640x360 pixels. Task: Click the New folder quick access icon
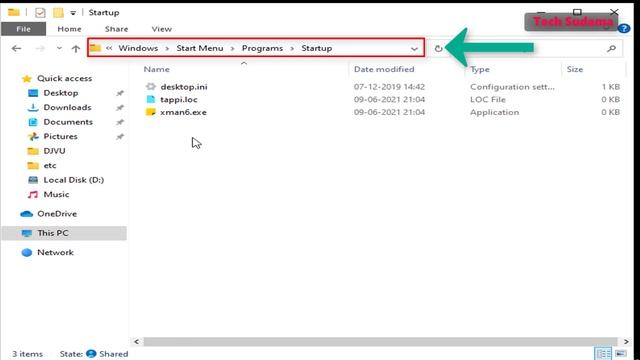click(58, 13)
